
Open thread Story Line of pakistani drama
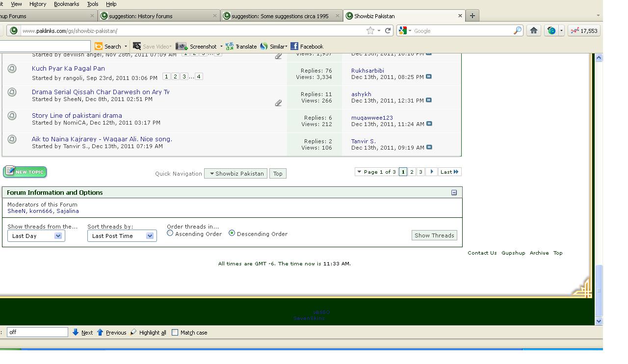(77, 115)
